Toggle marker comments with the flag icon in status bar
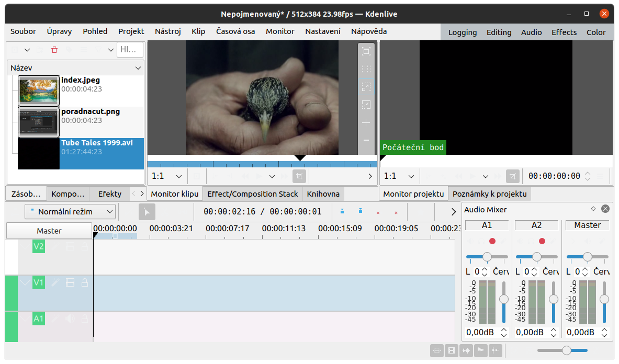The width and height of the screenshot is (619, 364). pyautogui.click(x=480, y=350)
